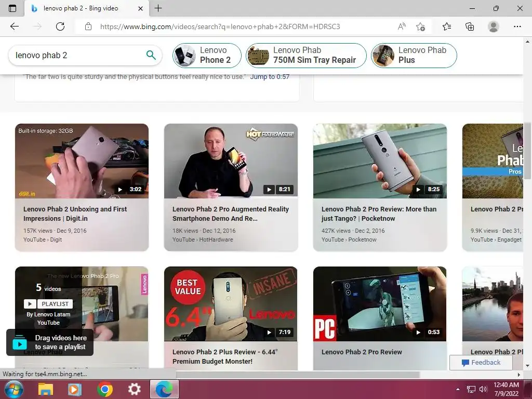Click the browser Back arrow

point(14,26)
